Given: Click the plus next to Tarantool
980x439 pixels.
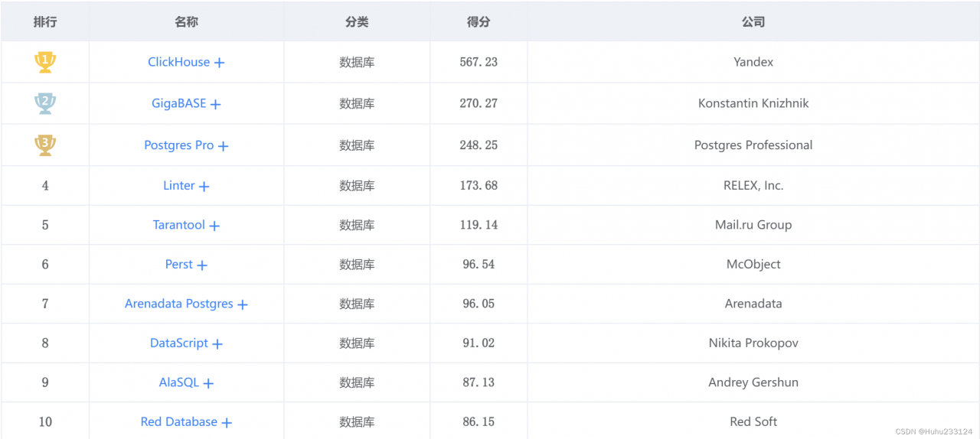Looking at the screenshot, I should [x=214, y=226].
